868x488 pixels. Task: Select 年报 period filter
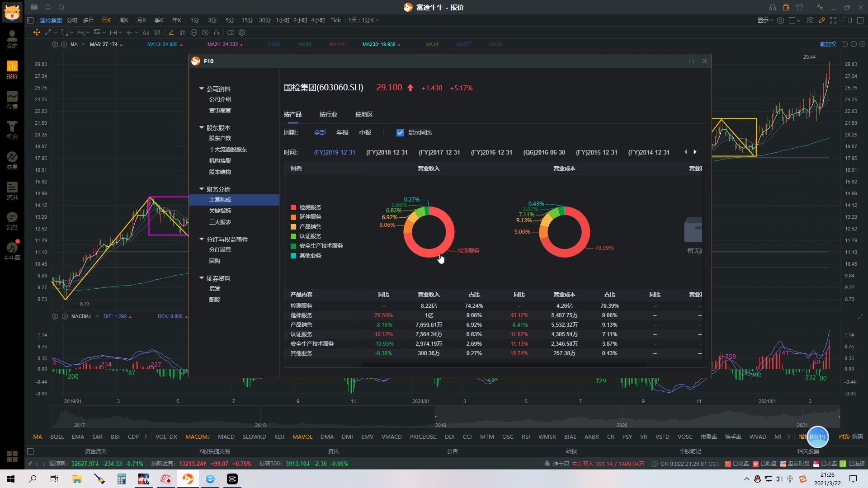click(343, 133)
